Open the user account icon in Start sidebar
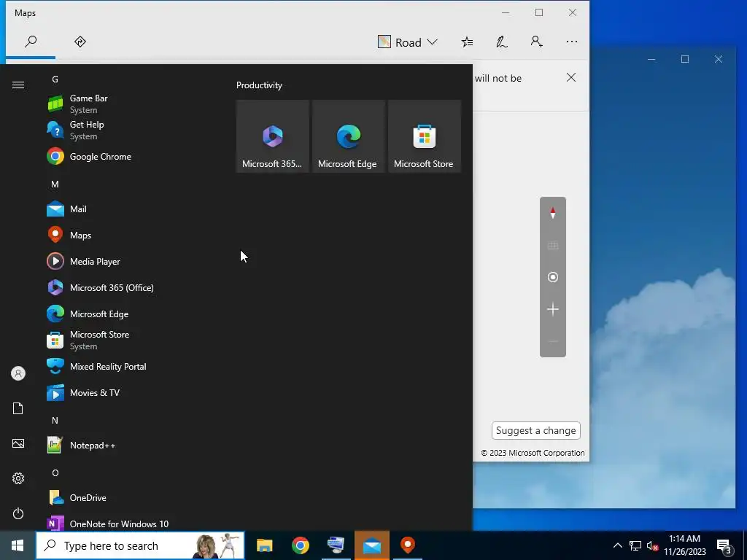747x560 pixels. tap(18, 373)
